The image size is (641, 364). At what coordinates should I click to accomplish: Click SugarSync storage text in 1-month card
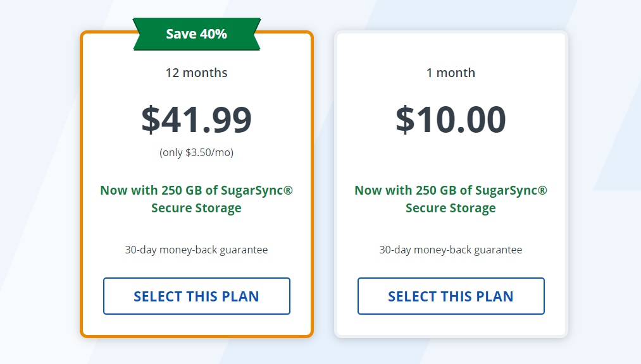tap(451, 199)
